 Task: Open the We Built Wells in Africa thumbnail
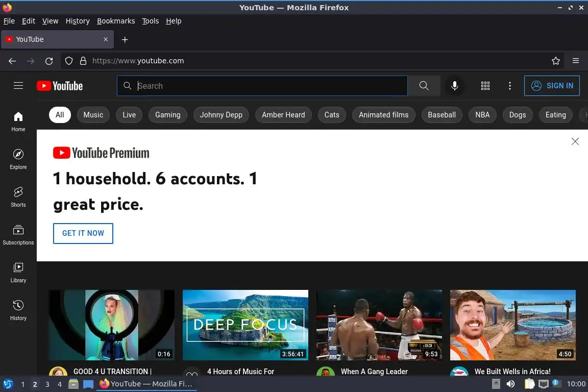pos(512,325)
